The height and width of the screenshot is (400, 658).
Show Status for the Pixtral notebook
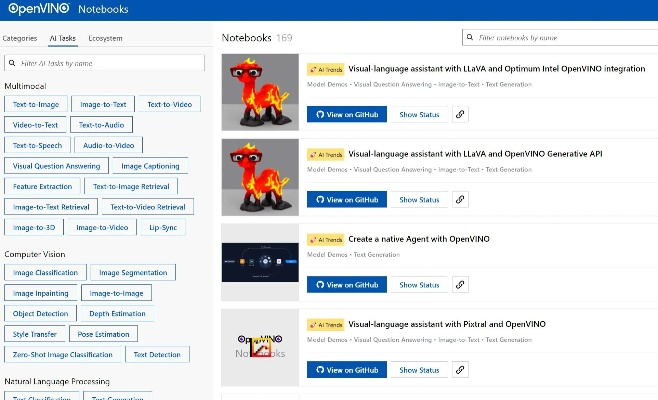pos(419,369)
